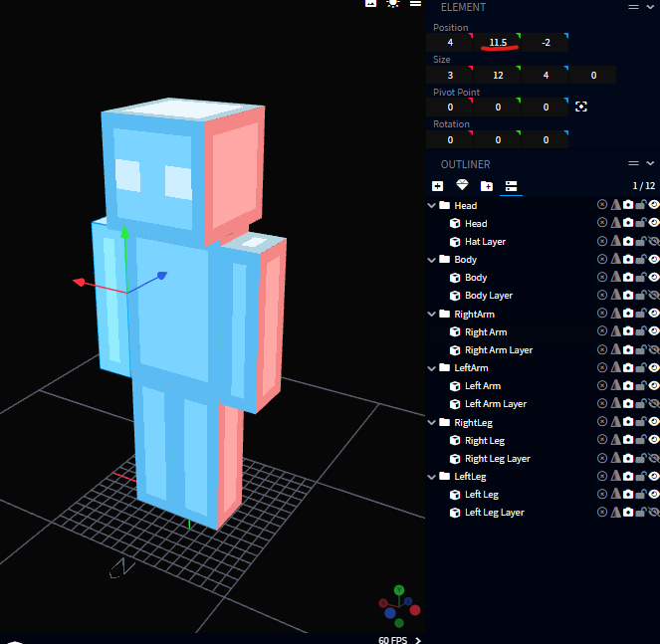The height and width of the screenshot is (644, 660).
Task: Click the Position Y field showing 11.5
Action: [x=498, y=43]
